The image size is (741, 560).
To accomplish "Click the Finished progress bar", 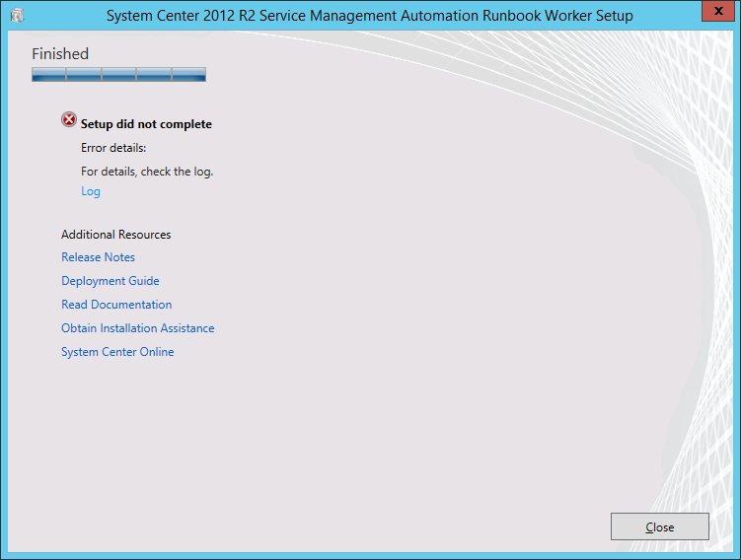I will [x=118, y=75].
